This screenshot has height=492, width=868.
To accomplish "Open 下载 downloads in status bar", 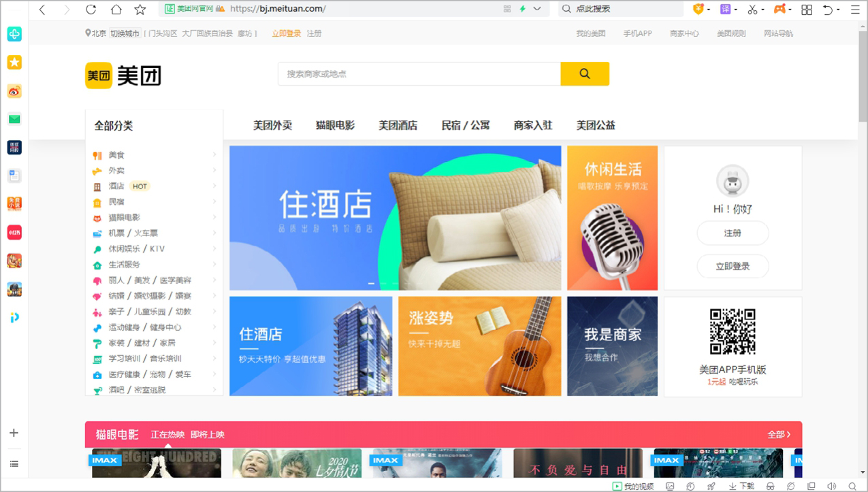I will click(x=741, y=487).
